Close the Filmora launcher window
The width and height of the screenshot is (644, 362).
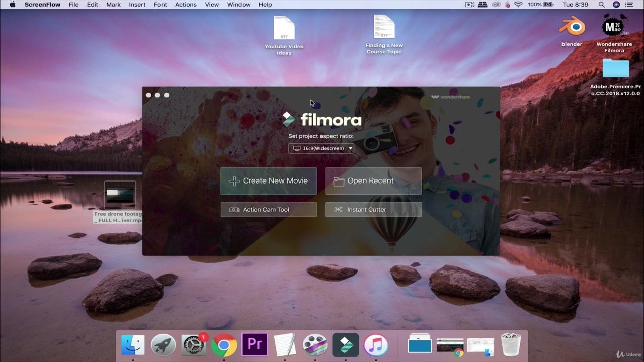coord(148,95)
